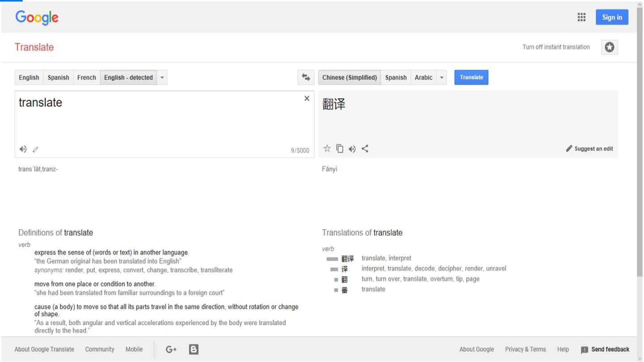Click the 翻 translation entry
Screen dimensions: 644x362
344,279
